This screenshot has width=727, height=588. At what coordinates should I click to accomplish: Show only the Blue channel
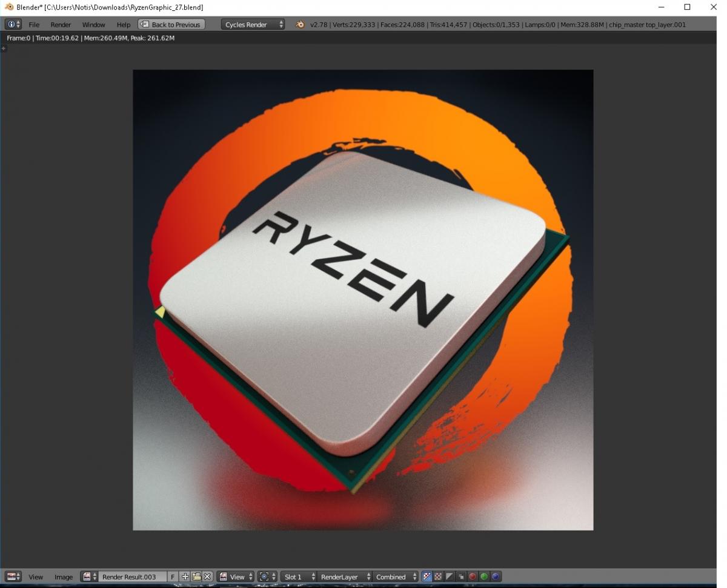coord(496,577)
